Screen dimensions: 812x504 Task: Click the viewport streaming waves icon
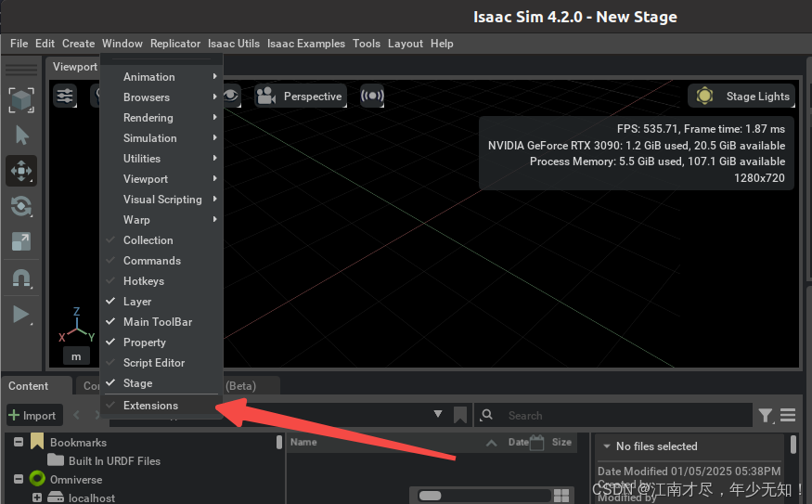[372, 96]
